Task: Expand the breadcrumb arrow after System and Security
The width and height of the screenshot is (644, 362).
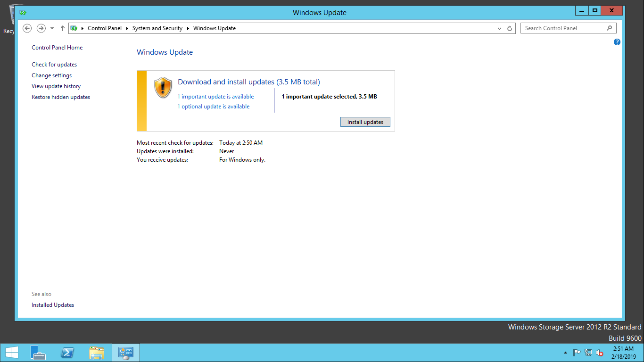Action: 188,28
